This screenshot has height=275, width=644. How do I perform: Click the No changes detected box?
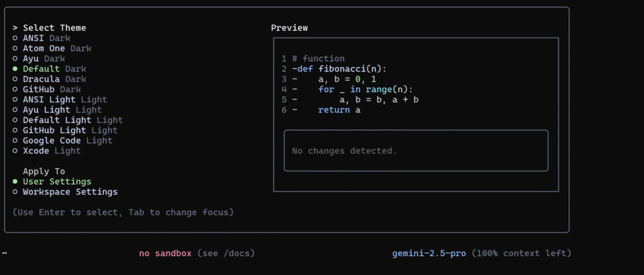tap(416, 151)
